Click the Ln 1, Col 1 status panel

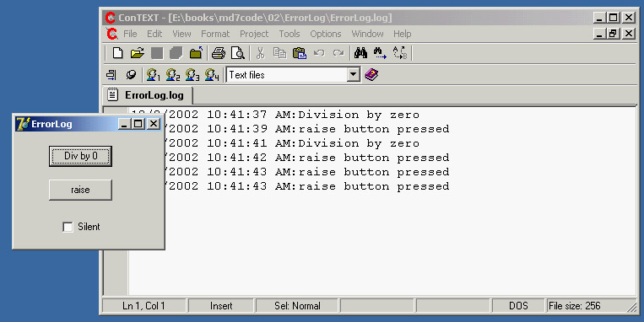tap(143, 306)
